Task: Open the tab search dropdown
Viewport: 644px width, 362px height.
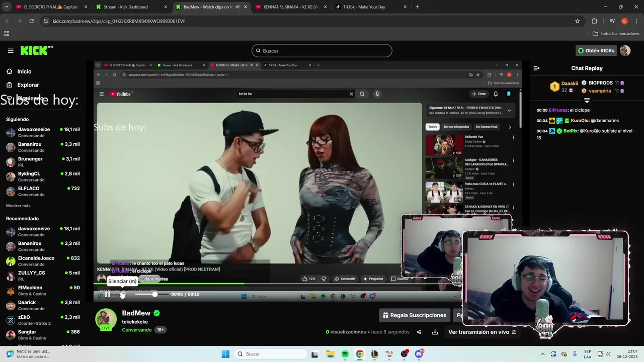Action: 6,7
